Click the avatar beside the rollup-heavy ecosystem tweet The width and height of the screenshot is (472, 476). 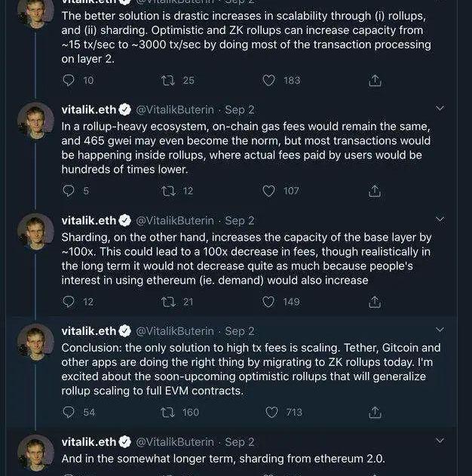pos(35,121)
